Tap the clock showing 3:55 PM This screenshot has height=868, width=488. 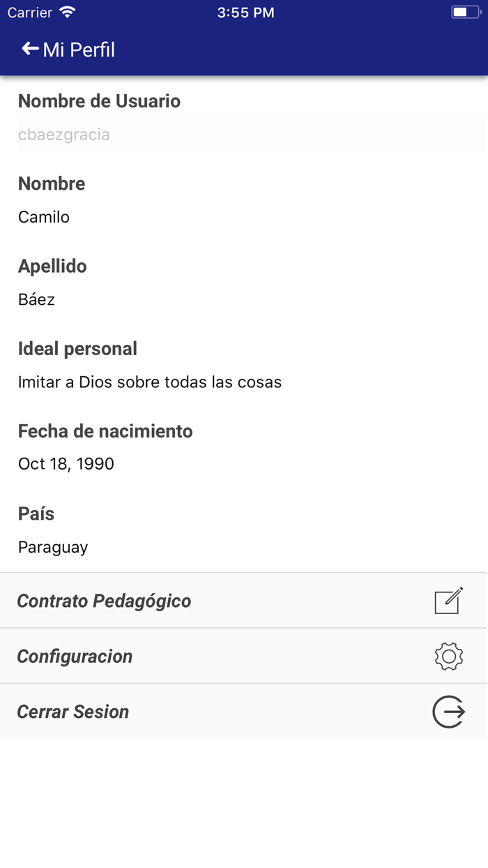point(246,12)
